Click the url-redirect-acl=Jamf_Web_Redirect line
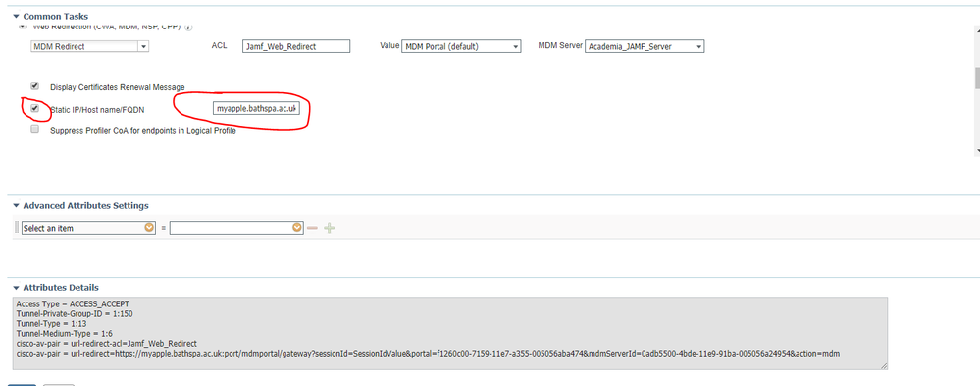Viewport: 980px width, 386px height. [107, 344]
